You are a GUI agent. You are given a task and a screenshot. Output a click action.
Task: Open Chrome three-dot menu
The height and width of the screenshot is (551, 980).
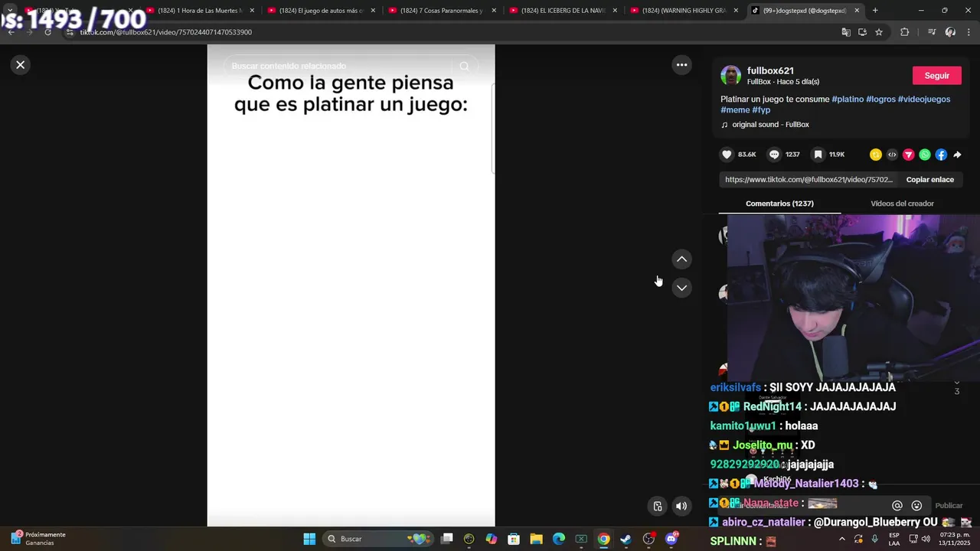[x=969, y=32]
